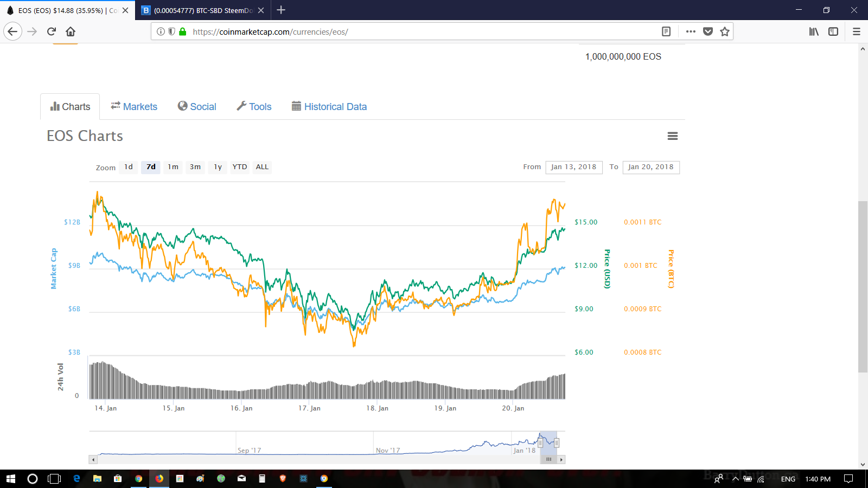This screenshot has width=868, height=488.
Task: Show site information for coinmarketcap
Action: pyautogui.click(x=161, y=31)
